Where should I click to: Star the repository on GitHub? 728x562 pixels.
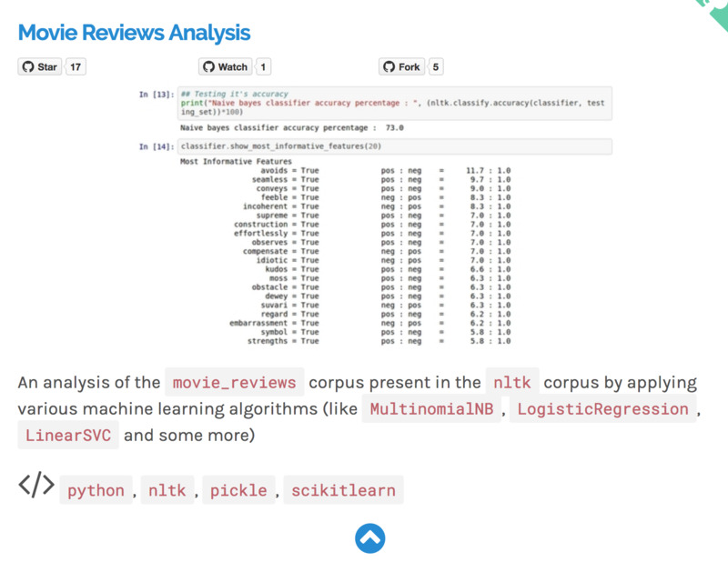39,66
